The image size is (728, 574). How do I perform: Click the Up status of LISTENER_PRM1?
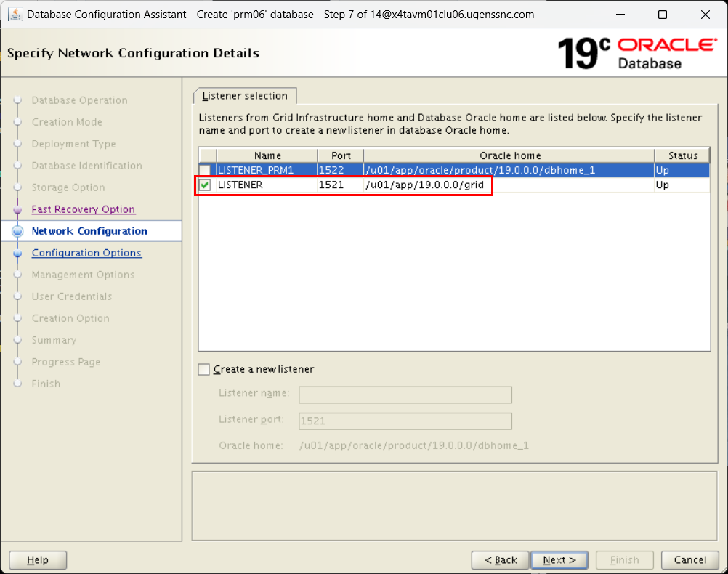coord(682,170)
